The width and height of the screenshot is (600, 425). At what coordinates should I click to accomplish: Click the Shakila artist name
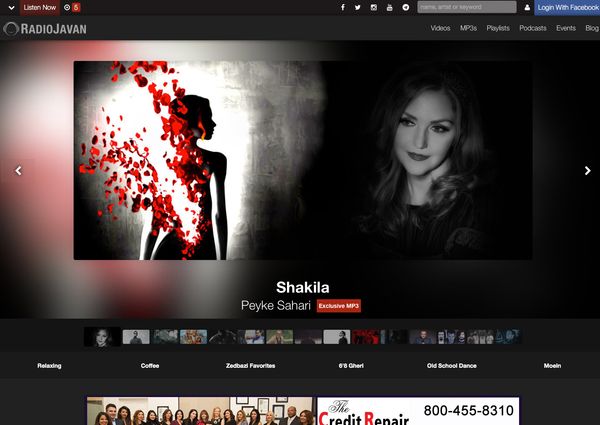pos(303,287)
